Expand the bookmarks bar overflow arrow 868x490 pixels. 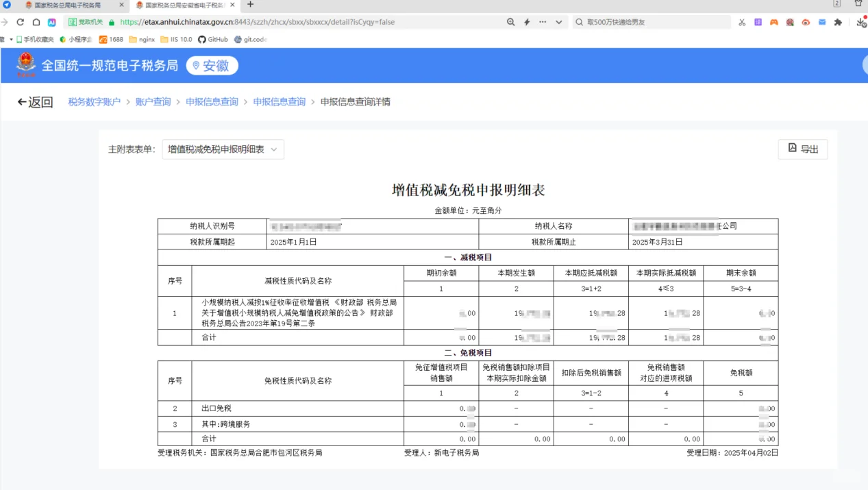[10, 38]
